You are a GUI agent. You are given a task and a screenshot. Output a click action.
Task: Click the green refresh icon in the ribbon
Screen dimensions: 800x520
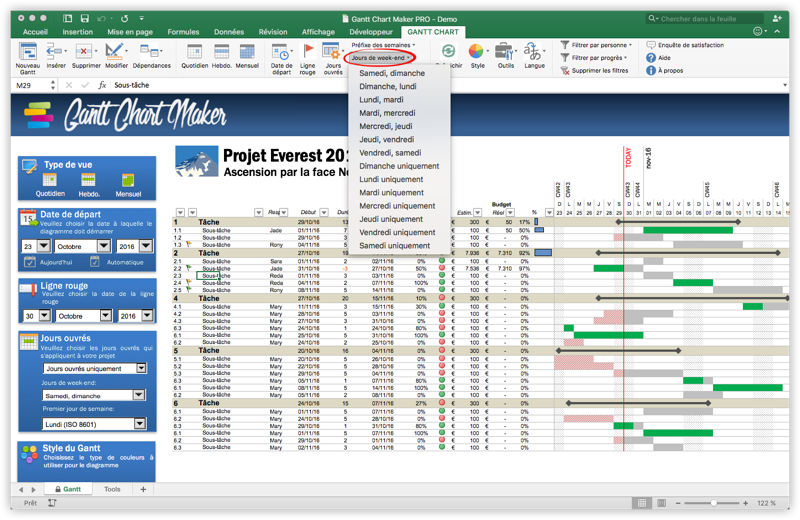pos(448,51)
